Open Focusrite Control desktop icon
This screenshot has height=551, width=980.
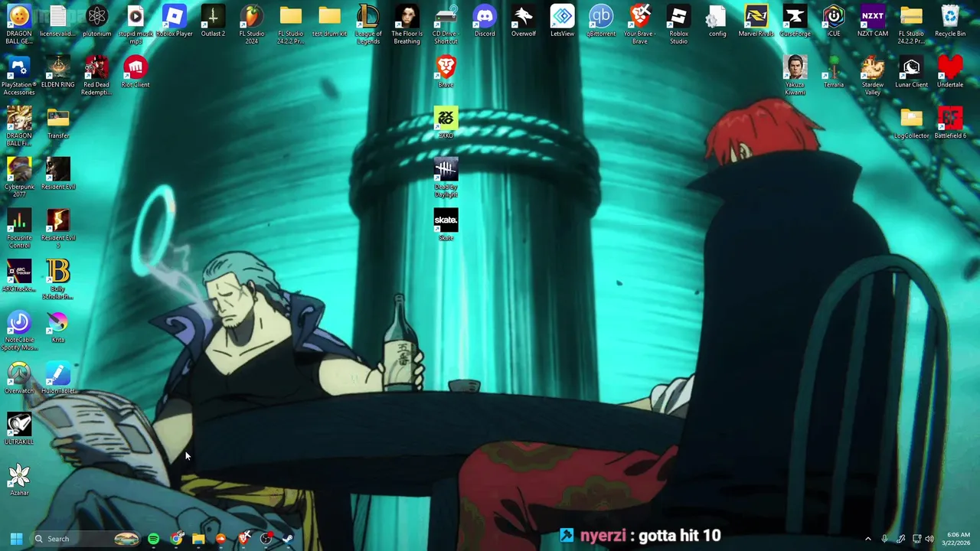pyautogui.click(x=19, y=229)
